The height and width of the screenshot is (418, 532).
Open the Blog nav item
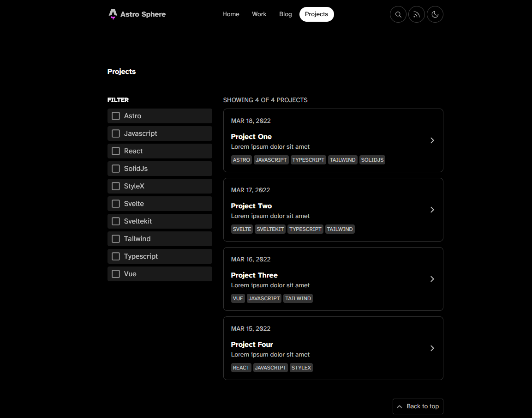click(286, 14)
